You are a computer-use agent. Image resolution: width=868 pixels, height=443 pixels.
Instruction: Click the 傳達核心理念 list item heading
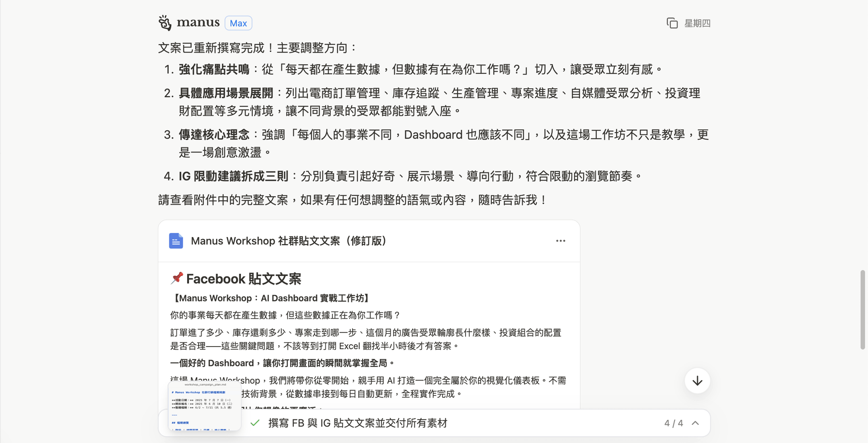click(214, 135)
